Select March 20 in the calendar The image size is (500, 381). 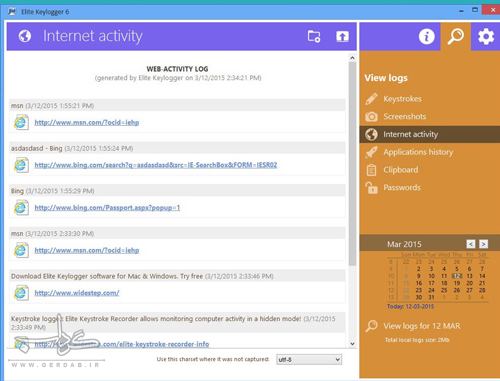tap(469, 283)
